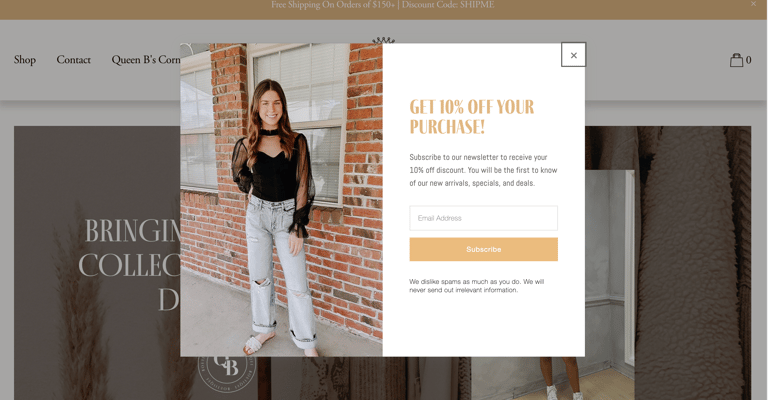Go to the Contact page
Screen dimensions: 768x400
[x=73, y=60]
